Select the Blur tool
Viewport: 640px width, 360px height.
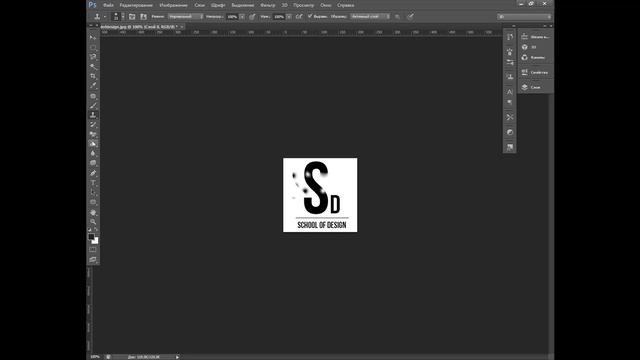[x=93, y=154]
